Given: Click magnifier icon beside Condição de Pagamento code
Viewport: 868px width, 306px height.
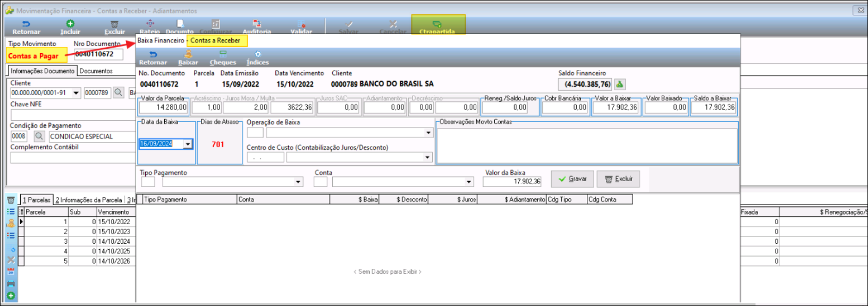Looking at the screenshot, I should tap(39, 136).
